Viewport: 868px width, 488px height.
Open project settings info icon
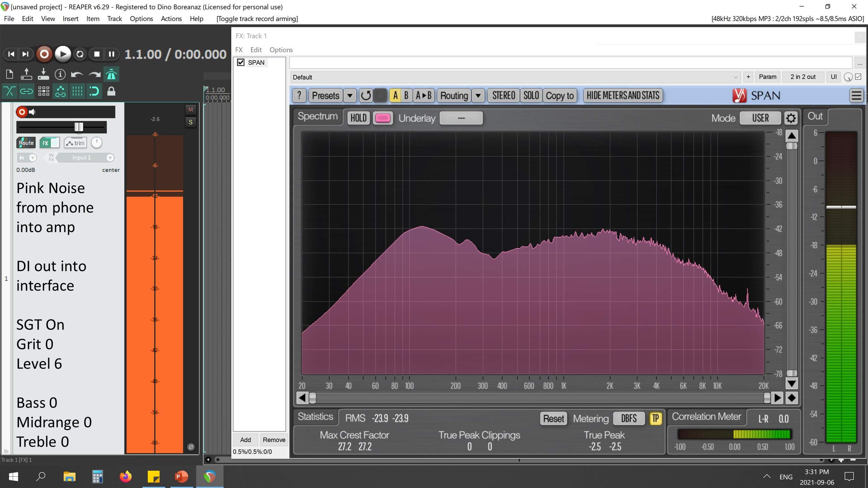click(60, 74)
